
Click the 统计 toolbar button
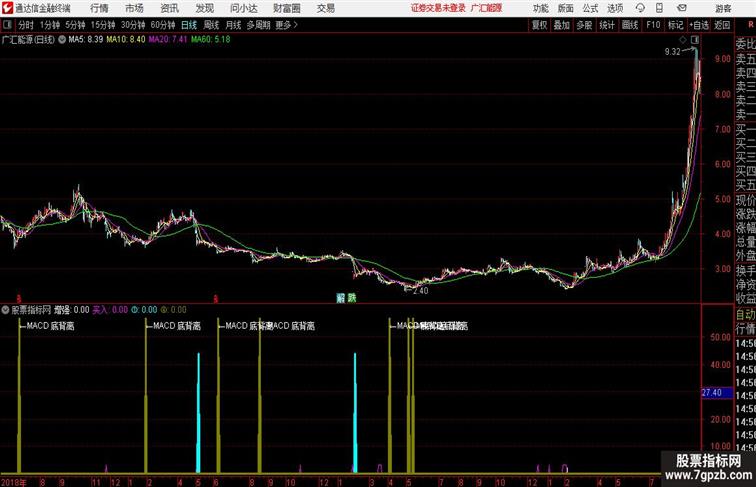pyautogui.click(x=607, y=25)
